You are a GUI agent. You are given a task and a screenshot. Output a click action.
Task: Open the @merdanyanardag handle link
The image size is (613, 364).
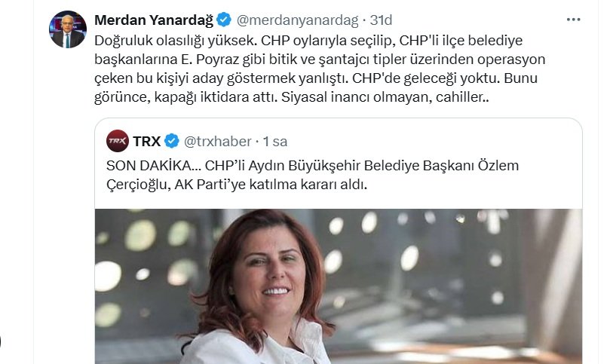297,20
